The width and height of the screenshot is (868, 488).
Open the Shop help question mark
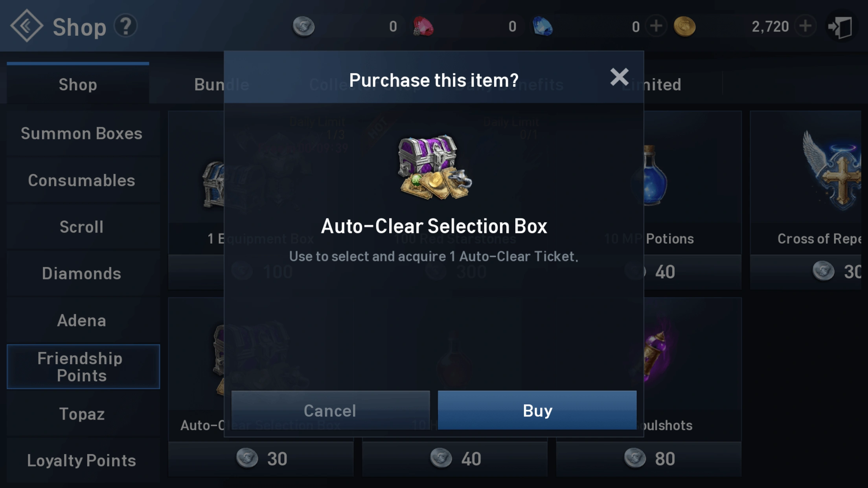(x=125, y=26)
